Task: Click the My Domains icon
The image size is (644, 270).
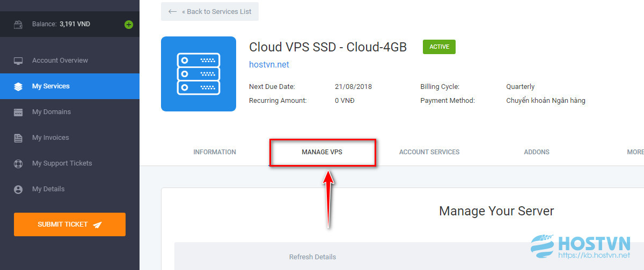Action: click(x=18, y=112)
